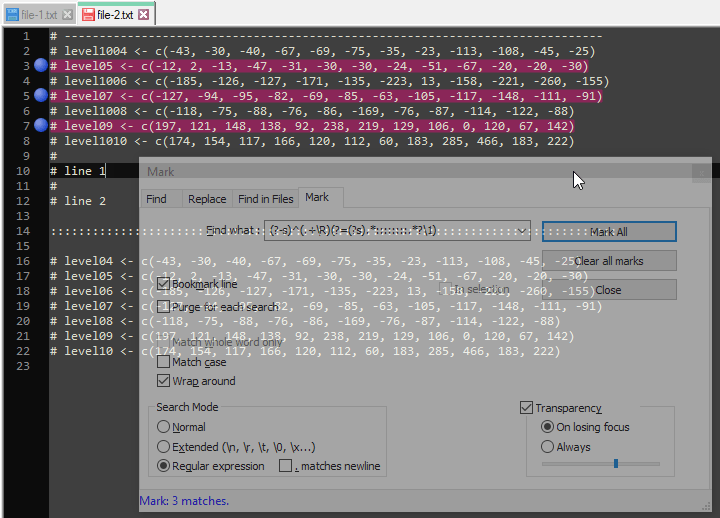Expand the Find what history dropdown
720x518 pixels.
tap(522, 231)
